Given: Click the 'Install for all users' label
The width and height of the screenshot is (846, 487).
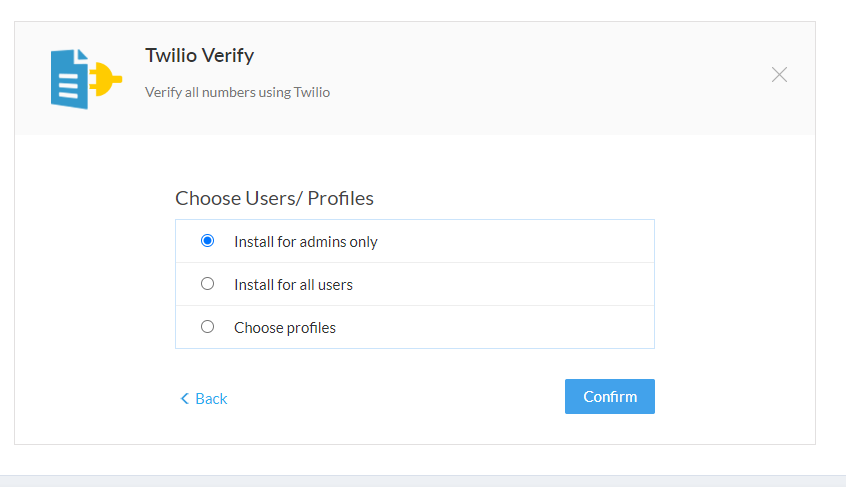Looking at the screenshot, I should coord(294,285).
